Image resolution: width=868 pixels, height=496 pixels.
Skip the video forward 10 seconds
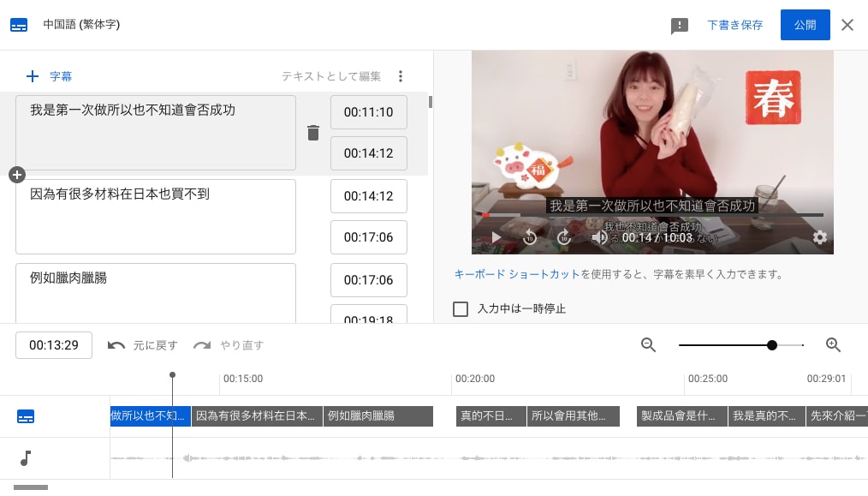[563, 237]
